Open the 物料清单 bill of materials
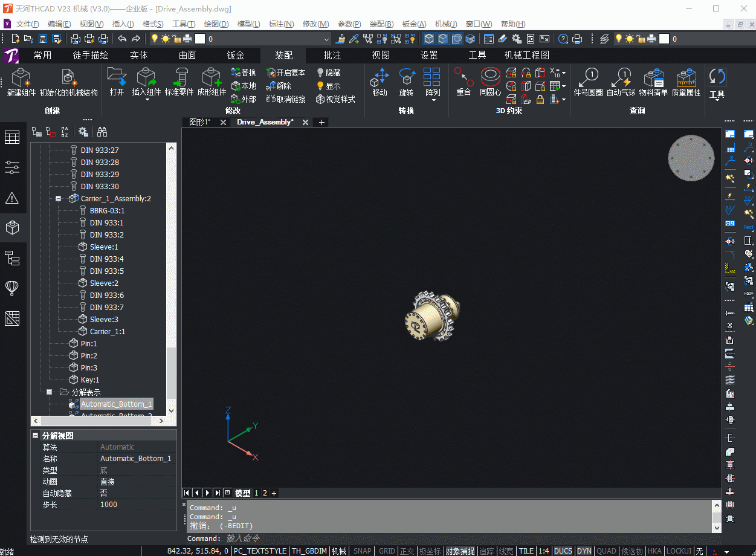The width and height of the screenshot is (756, 556). point(653,83)
